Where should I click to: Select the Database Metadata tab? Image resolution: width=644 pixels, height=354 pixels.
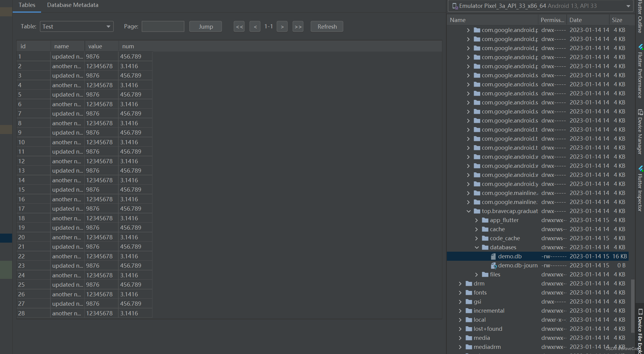72,5
